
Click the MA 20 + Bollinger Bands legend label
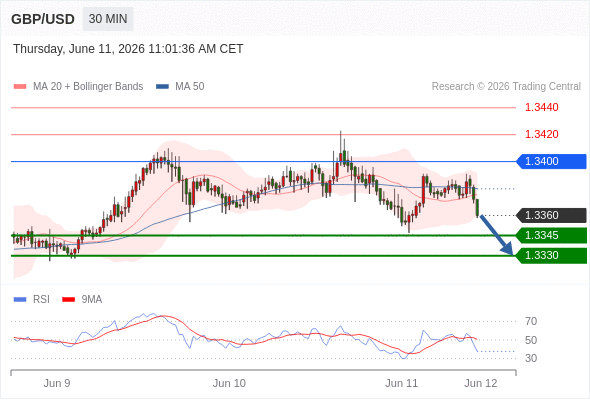(88, 87)
